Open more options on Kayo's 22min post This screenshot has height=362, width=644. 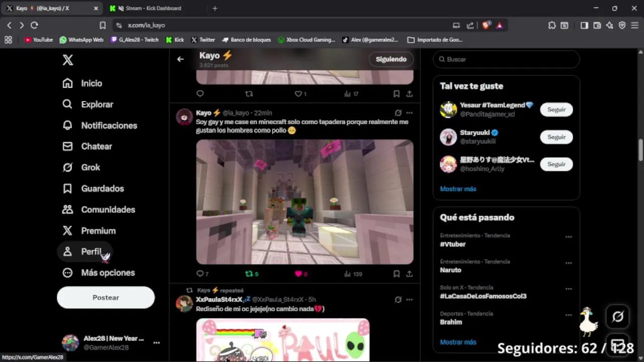[x=410, y=113]
